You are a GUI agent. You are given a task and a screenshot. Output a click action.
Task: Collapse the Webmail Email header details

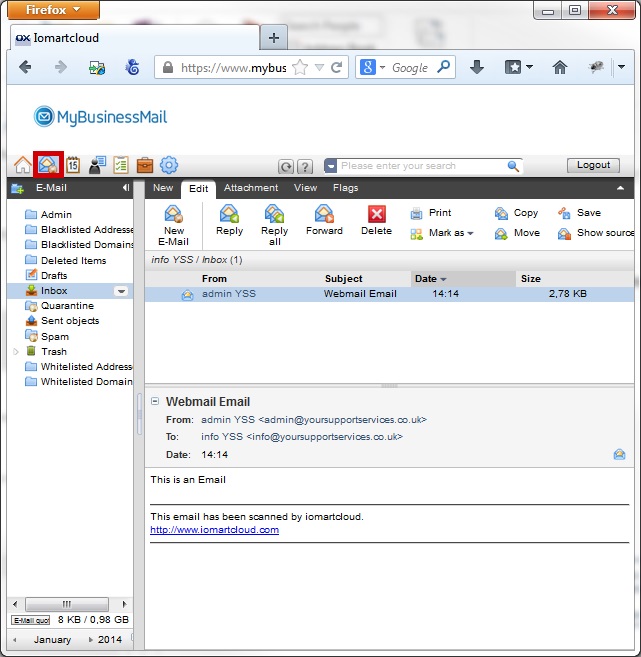[155, 402]
